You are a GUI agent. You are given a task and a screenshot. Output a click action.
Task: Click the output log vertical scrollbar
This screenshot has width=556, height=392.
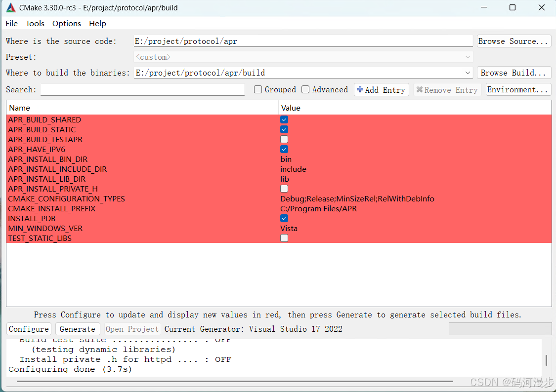point(546,360)
